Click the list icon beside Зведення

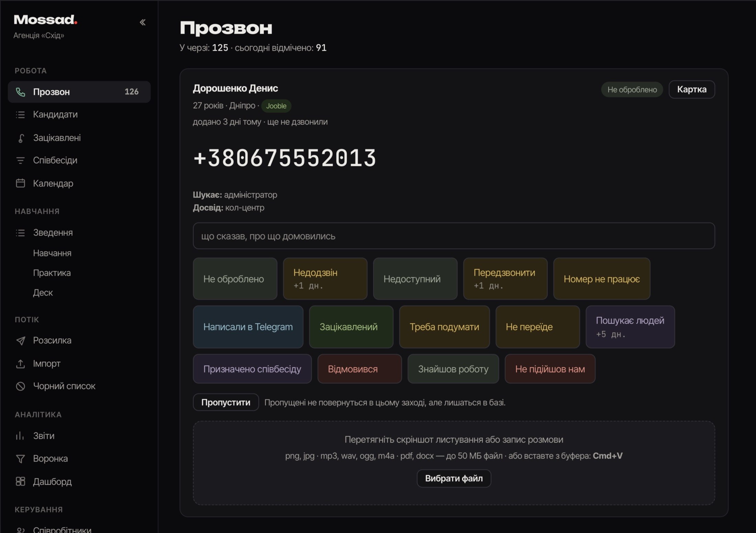(21, 233)
